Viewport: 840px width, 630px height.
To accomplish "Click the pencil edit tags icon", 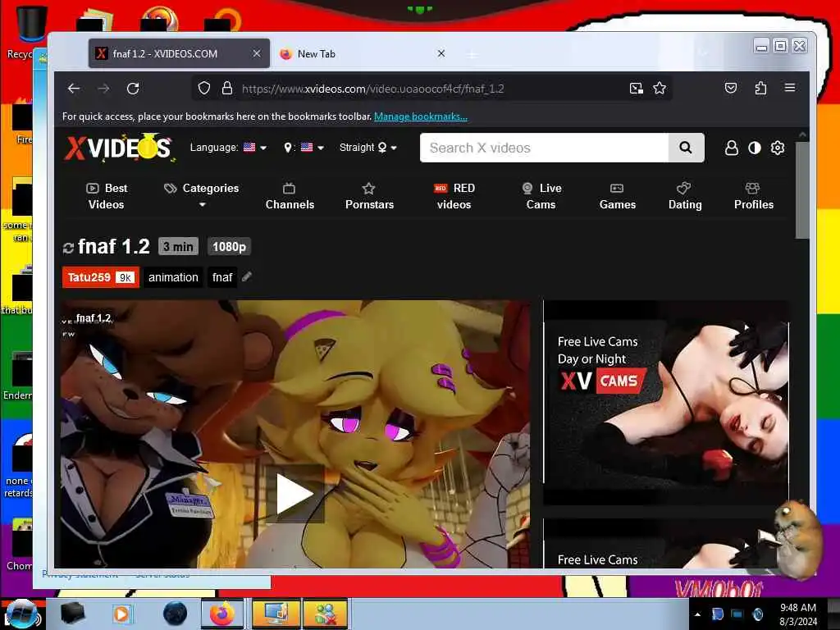I will (246, 277).
